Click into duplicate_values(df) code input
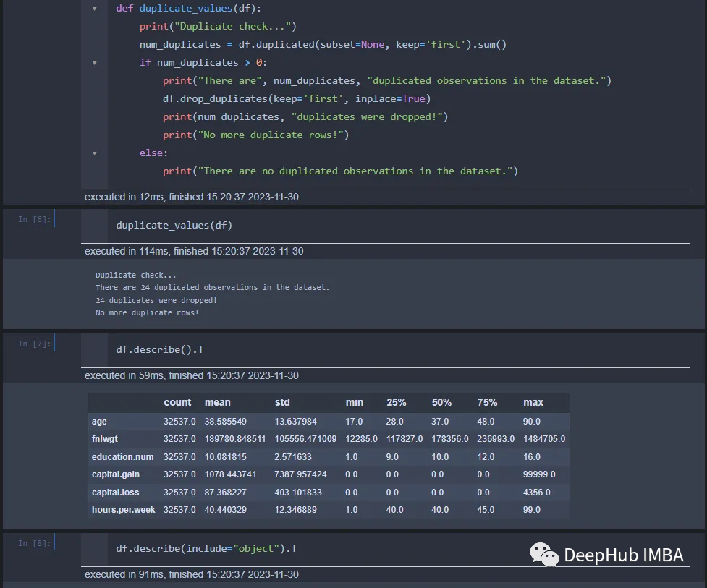The width and height of the screenshot is (707, 588). point(174,225)
